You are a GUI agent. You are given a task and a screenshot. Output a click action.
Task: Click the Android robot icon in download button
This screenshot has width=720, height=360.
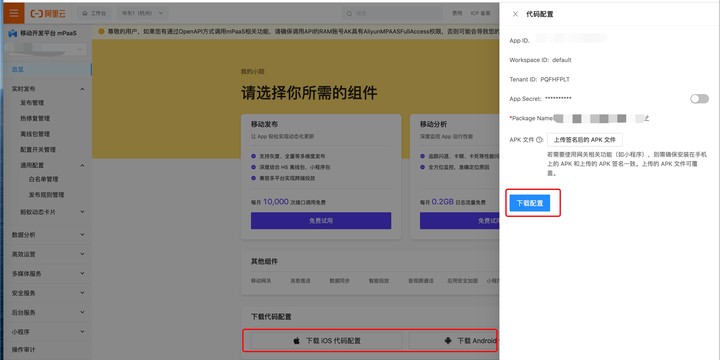448,341
